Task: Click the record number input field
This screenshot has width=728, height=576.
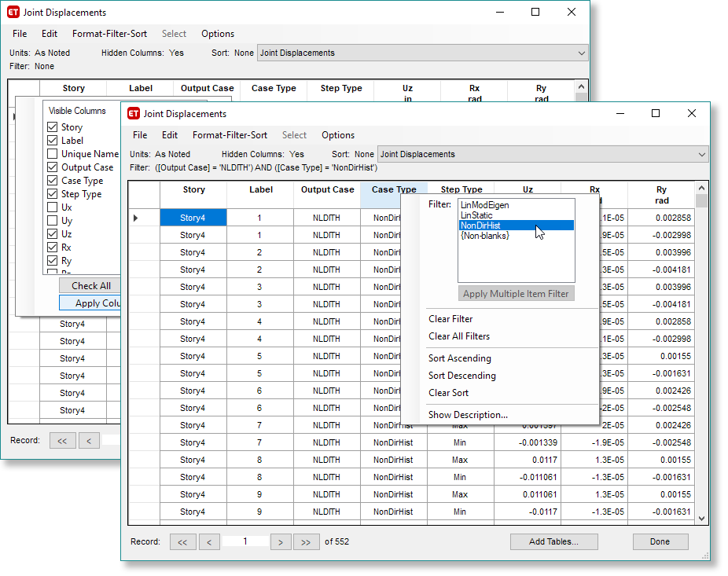Action: tap(245, 541)
